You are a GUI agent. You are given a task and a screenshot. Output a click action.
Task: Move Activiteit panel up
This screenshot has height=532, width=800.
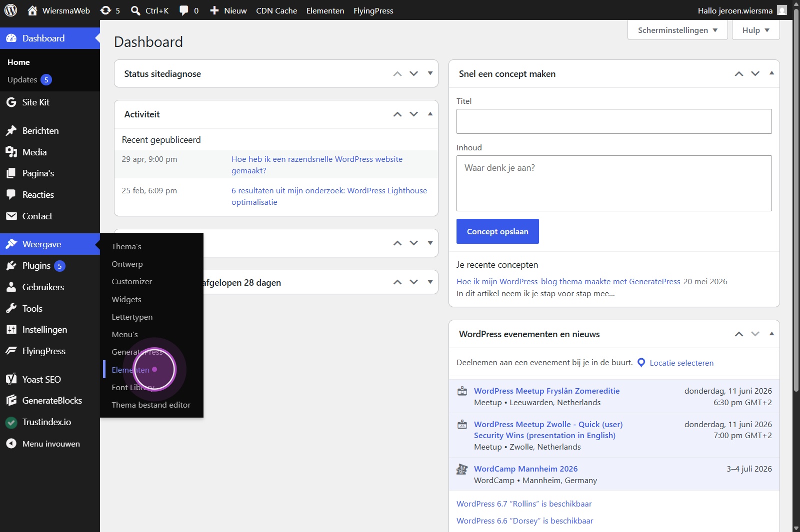(x=397, y=114)
